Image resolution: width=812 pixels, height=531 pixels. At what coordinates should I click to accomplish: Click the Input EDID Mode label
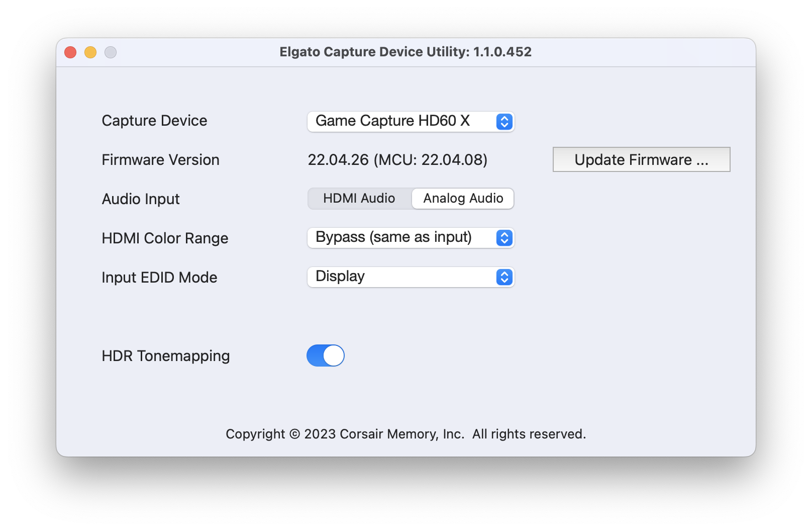(159, 278)
